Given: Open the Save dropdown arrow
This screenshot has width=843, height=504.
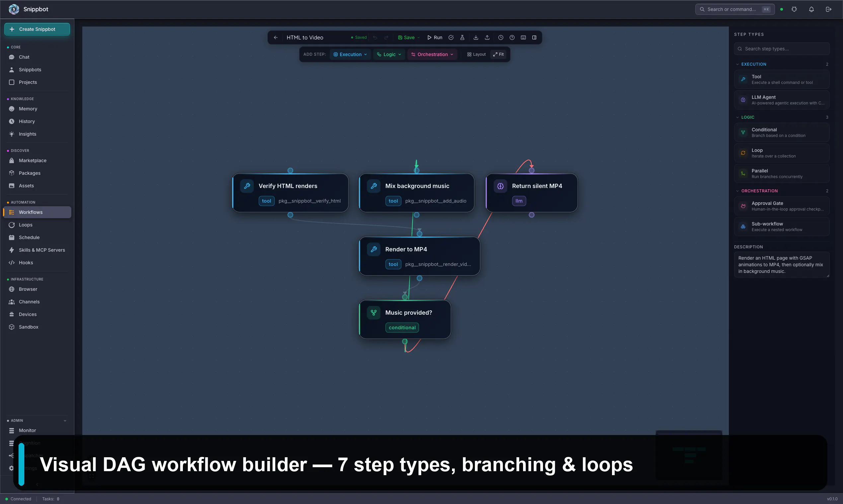Looking at the screenshot, I should click(x=419, y=37).
